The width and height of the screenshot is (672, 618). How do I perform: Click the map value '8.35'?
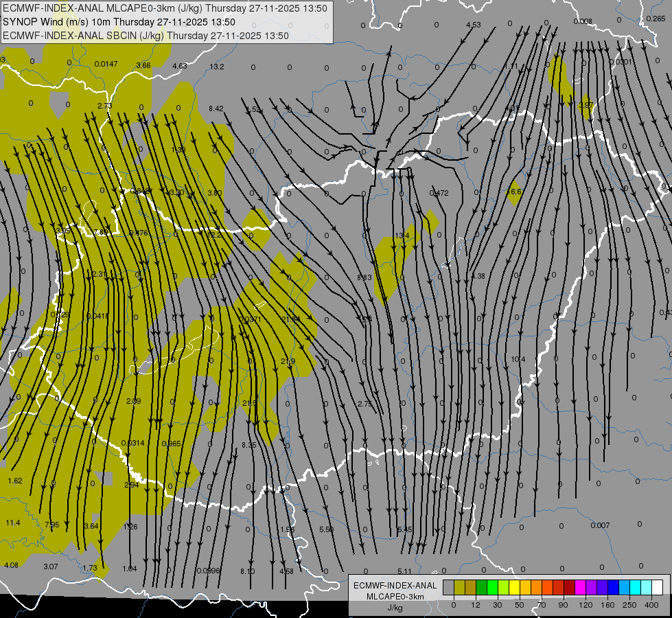[249, 445]
